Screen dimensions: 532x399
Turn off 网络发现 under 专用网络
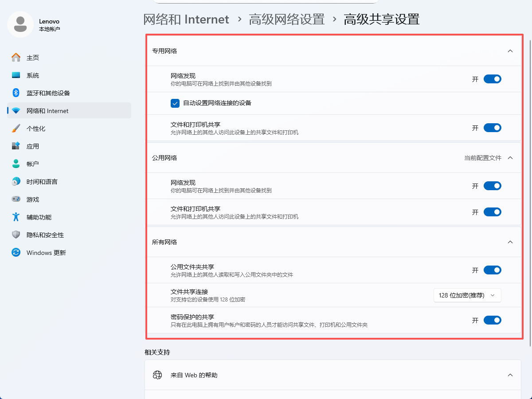[492, 79]
